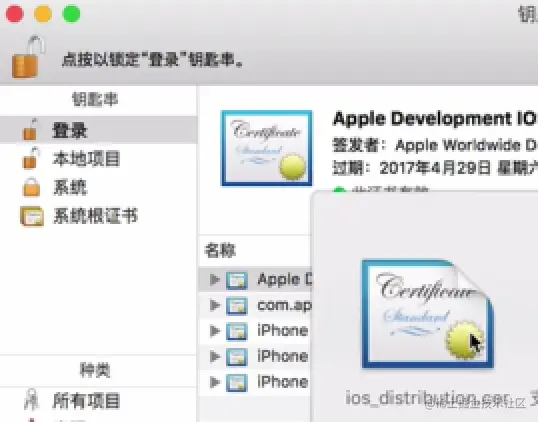
Task: Click the dragged ios_distribution.cer certificate icon
Action: pyautogui.click(x=428, y=314)
